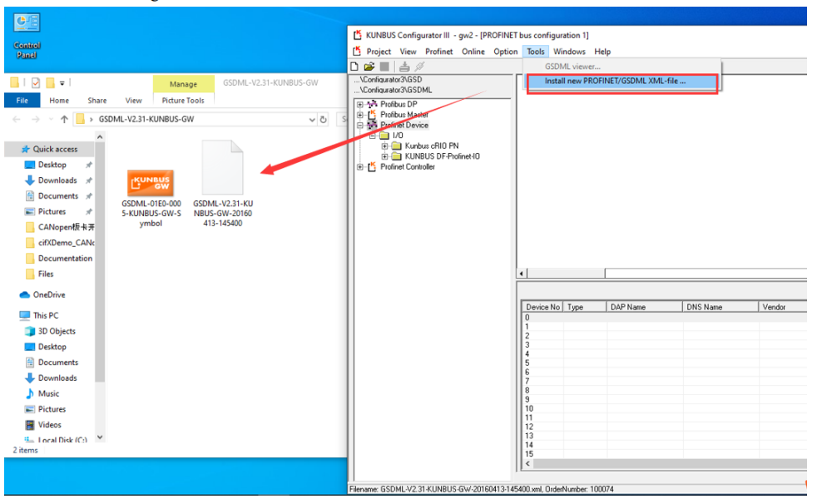
Task: Collapse the Profinet Device tree node
Action: [360, 125]
